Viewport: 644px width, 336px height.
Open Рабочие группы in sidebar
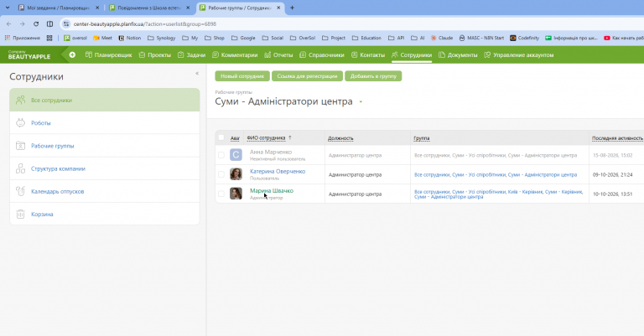click(105, 146)
